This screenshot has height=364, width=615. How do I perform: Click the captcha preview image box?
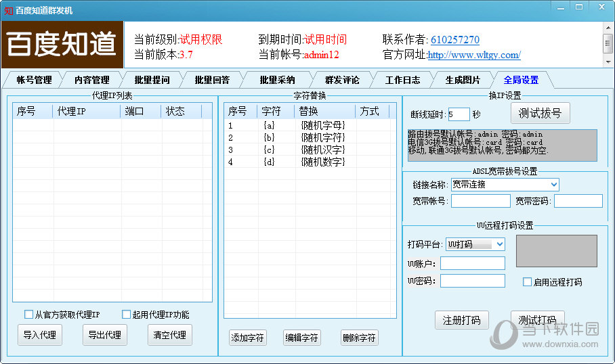557,251
